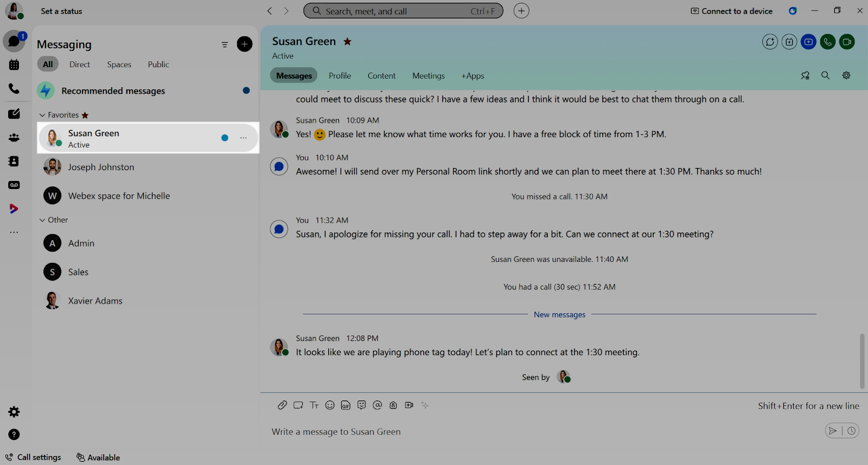Image resolution: width=868 pixels, height=465 pixels.
Task: Open the pinned messages icon
Action: coord(805,76)
